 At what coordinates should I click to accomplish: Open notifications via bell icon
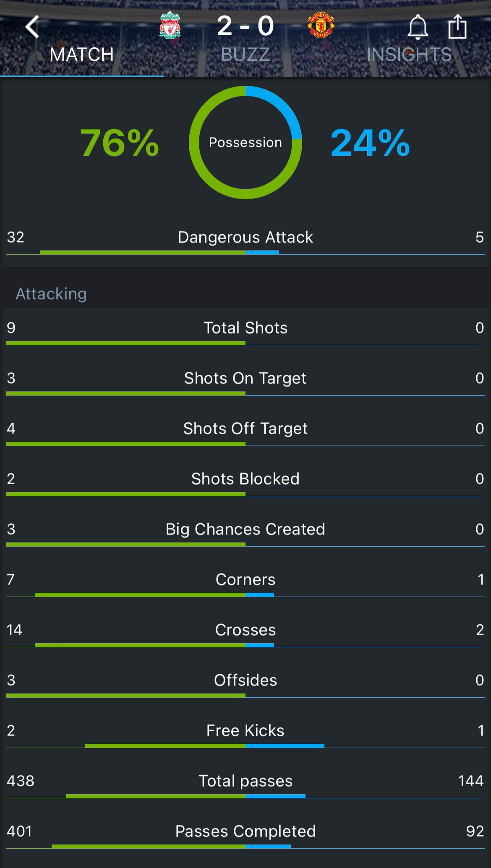pyautogui.click(x=418, y=27)
